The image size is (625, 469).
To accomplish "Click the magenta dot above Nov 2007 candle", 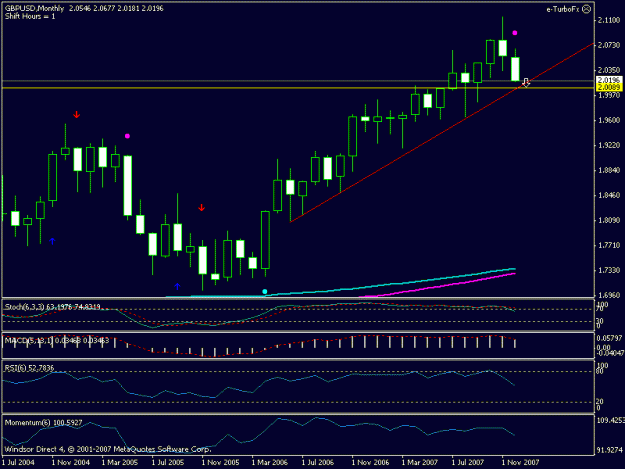I will [515, 33].
